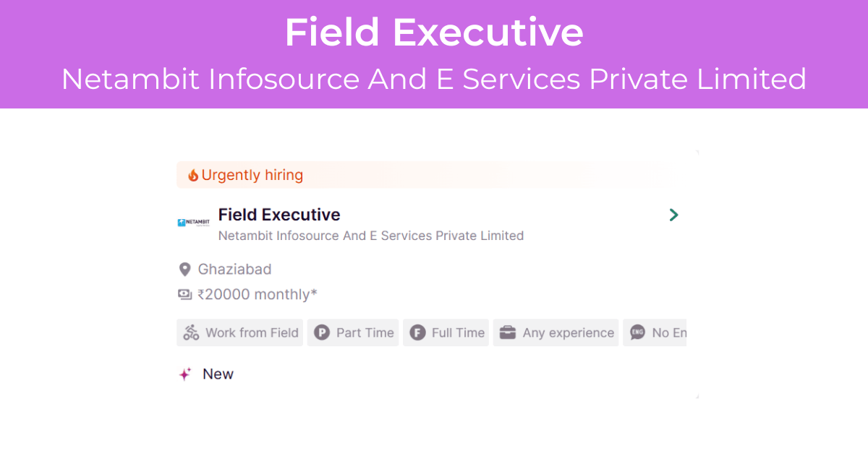Viewport: 868px width, 454px height.
Task: Open the Field Executive job title in card
Action: coord(279,215)
